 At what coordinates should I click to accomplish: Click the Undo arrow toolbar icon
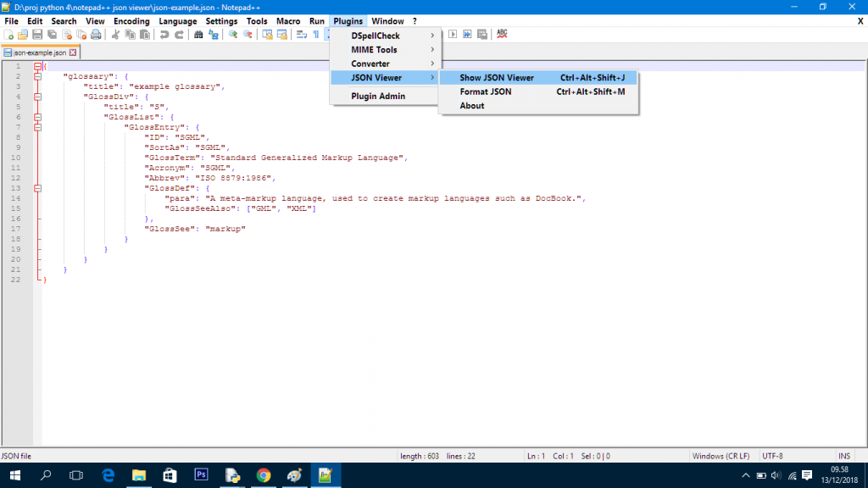(164, 35)
